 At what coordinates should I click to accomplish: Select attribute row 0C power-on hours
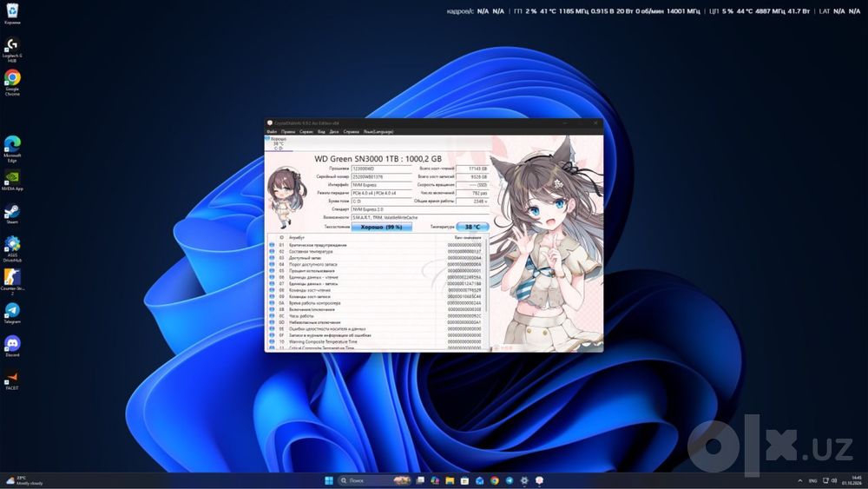tap(375, 316)
